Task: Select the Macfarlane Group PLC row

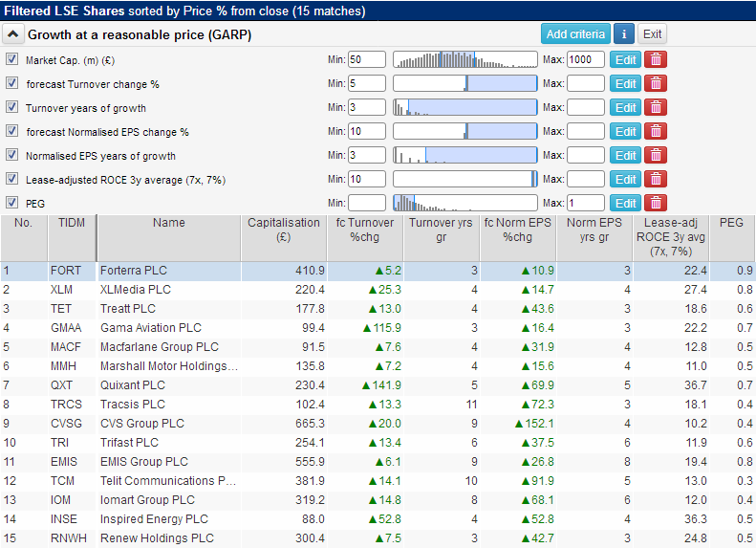Action: [x=378, y=347]
